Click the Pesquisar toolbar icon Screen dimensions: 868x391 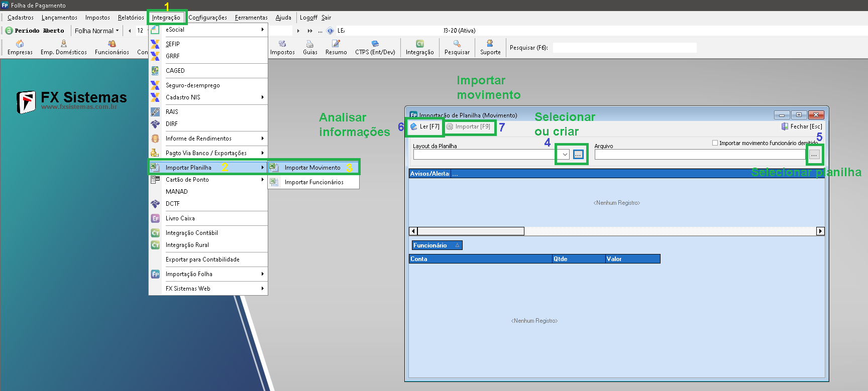457,48
